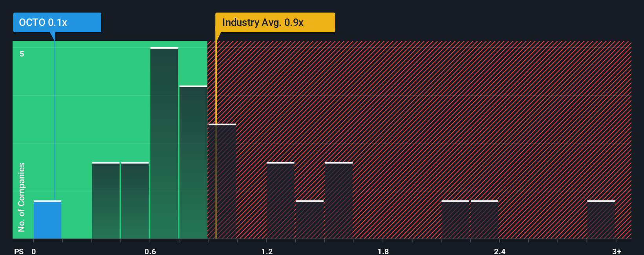Select the blue OCTO histogram bar
644x255 pixels.
pyautogui.click(x=48, y=220)
